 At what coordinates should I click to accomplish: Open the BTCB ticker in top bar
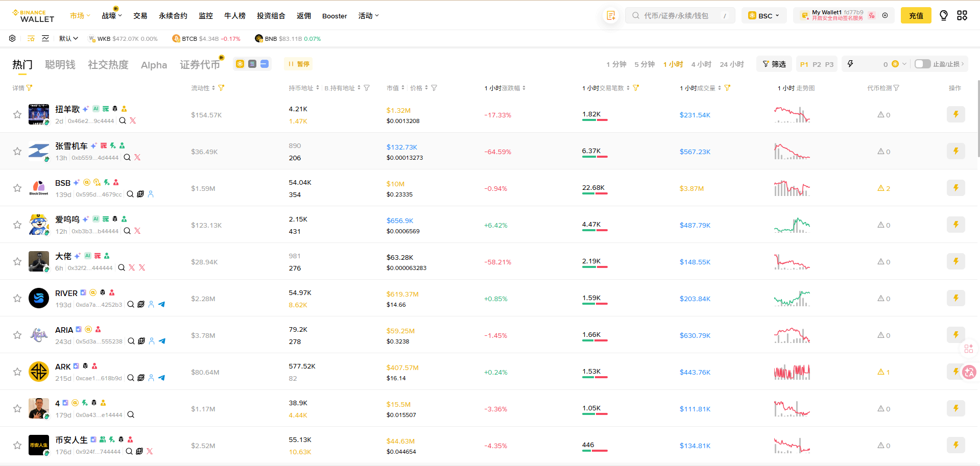pyautogui.click(x=206, y=38)
